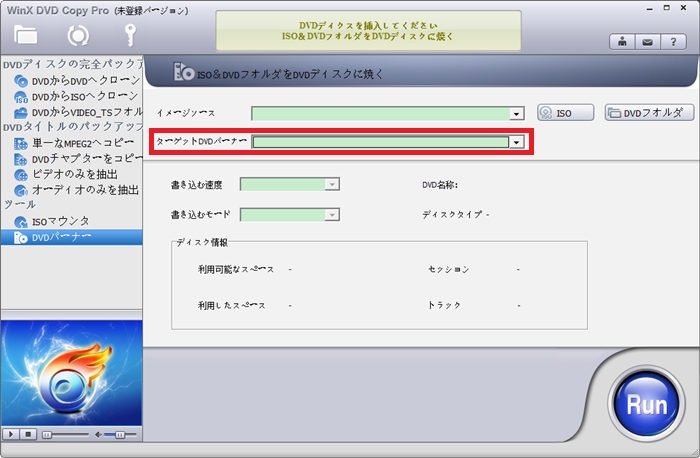Expand the ターゲットDVDバーナー dropdown arrow

click(x=517, y=142)
